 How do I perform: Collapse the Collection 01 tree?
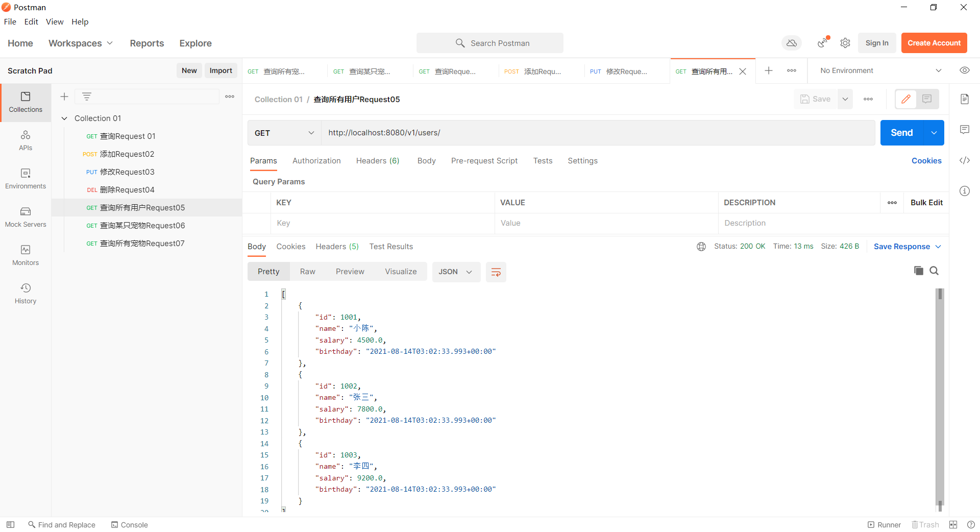64,118
